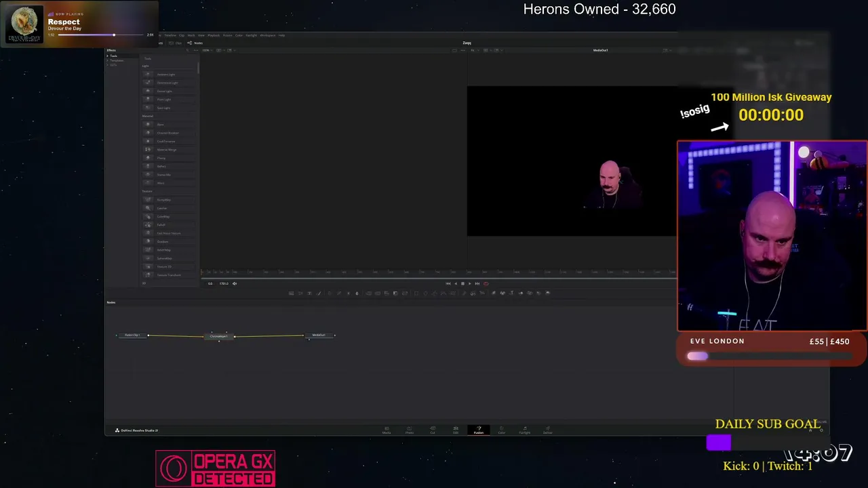Open the Mark menu
This screenshot has height=488, width=868.
coord(191,35)
